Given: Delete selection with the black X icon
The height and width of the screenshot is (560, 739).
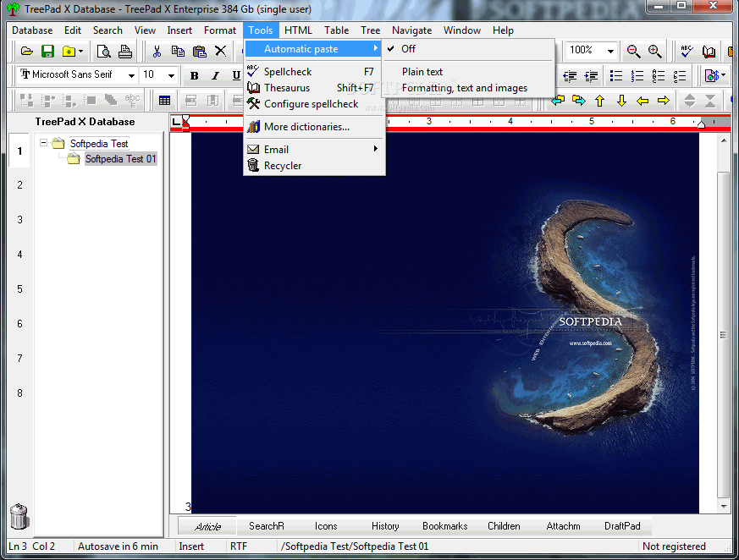Looking at the screenshot, I should 220,51.
